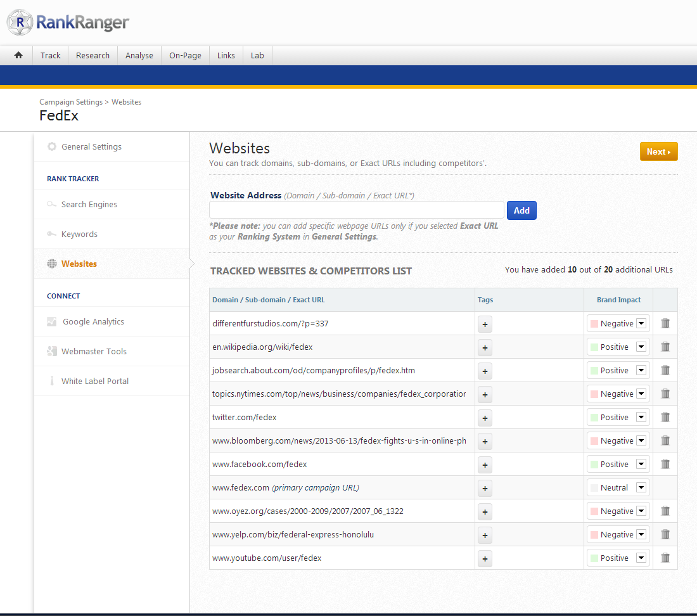Click the home icon in navigation bar
Viewport: 697px width, 616px height.
point(18,55)
